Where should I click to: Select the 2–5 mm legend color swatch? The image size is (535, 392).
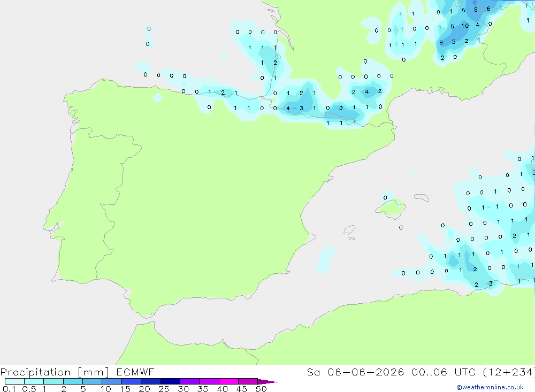click(x=73, y=381)
